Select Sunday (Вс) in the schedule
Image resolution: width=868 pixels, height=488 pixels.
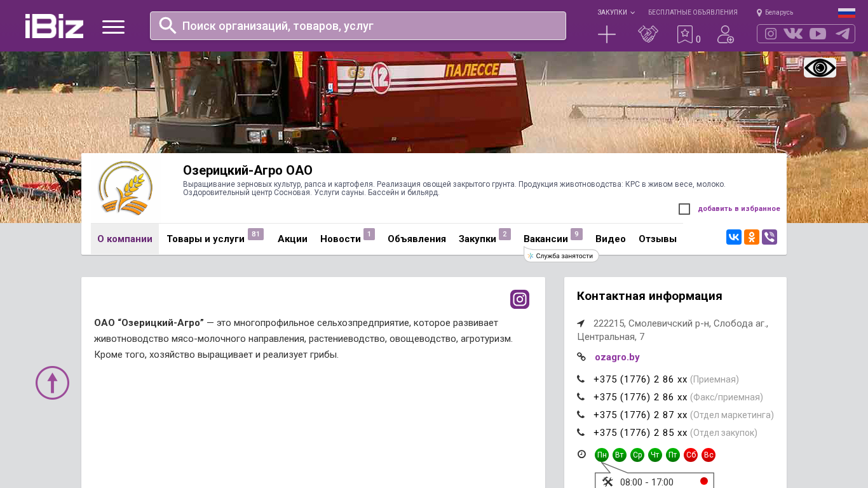(709, 455)
